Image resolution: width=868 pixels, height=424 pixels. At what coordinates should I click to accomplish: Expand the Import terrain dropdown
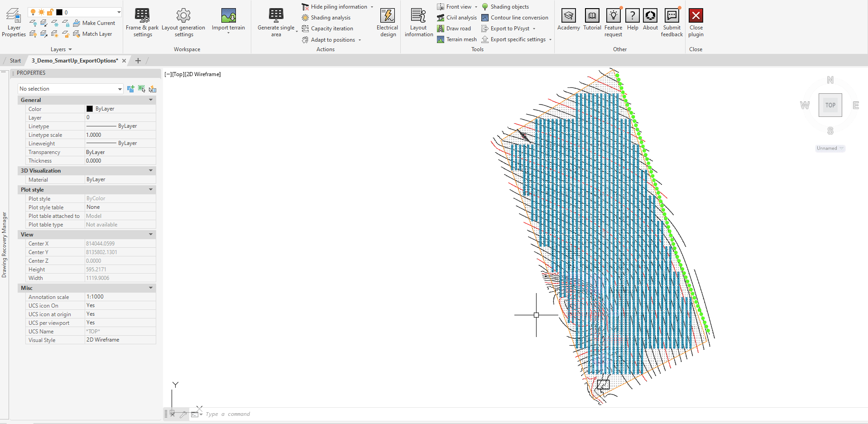tap(228, 33)
